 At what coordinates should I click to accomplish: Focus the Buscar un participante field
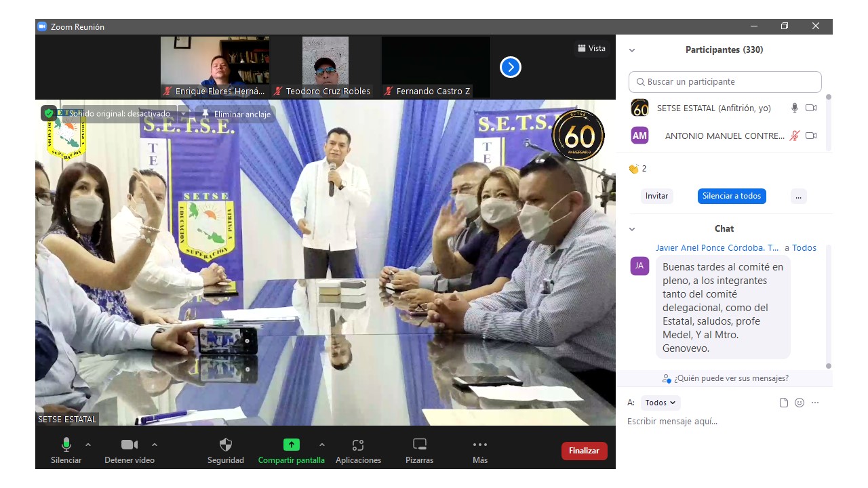[x=725, y=82]
